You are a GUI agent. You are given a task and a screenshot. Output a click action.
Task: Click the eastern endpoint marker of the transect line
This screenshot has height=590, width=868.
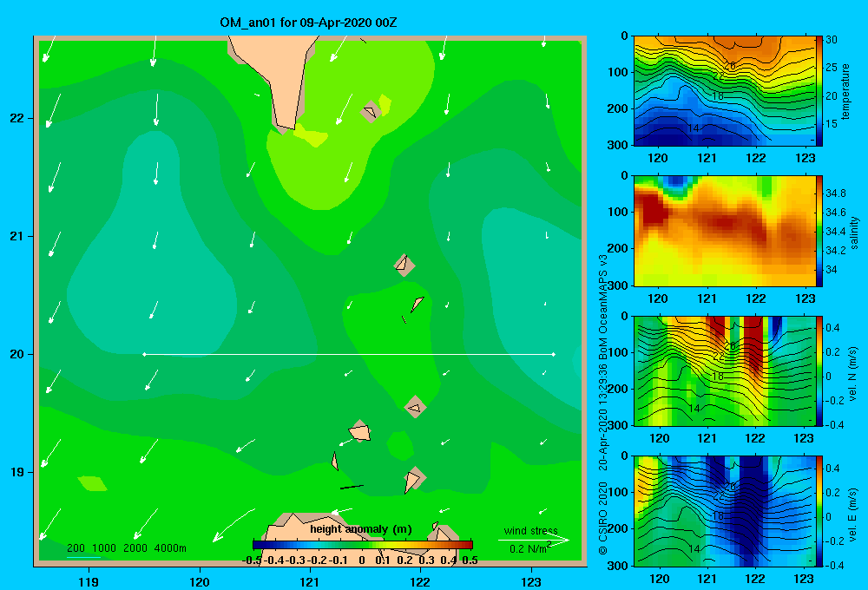(554, 354)
